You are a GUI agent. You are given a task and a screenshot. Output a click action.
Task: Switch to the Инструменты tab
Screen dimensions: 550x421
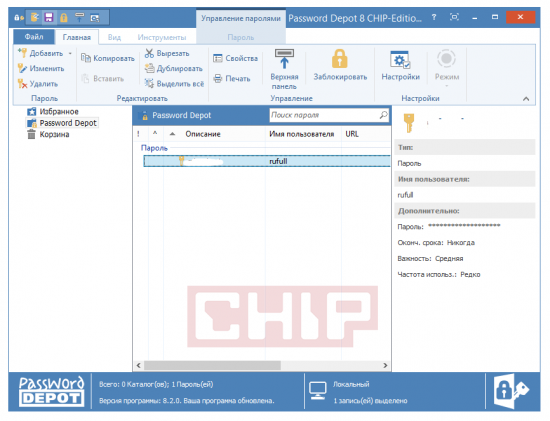(x=162, y=37)
